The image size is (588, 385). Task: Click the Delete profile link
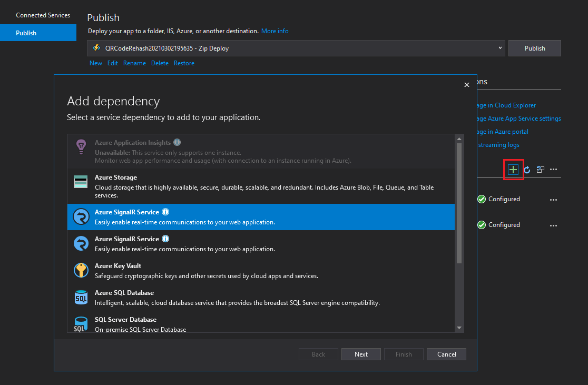[160, 63]
